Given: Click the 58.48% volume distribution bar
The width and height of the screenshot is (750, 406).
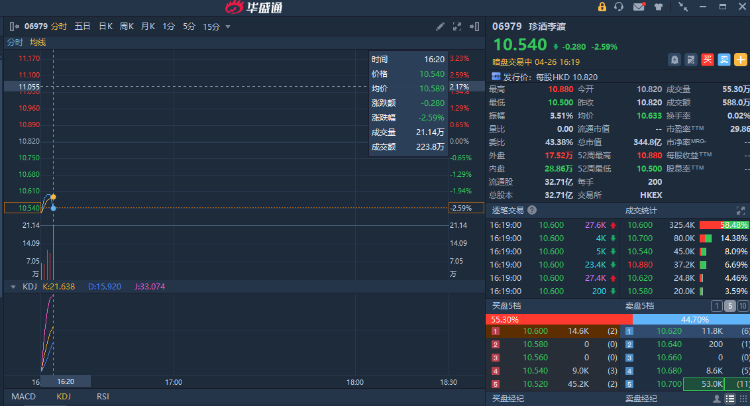Looking at the screenshot, I should coord(725,225).
